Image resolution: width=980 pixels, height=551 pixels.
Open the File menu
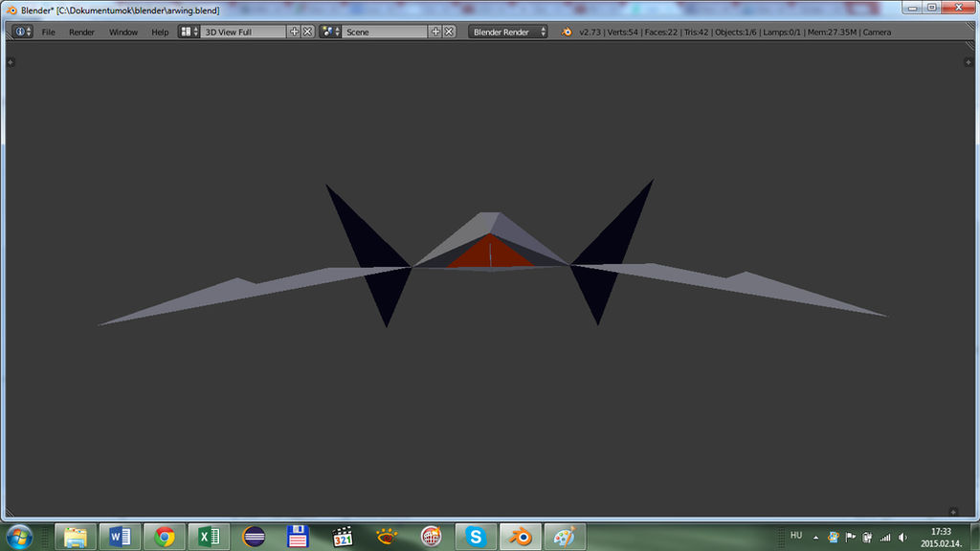(48, 32)
